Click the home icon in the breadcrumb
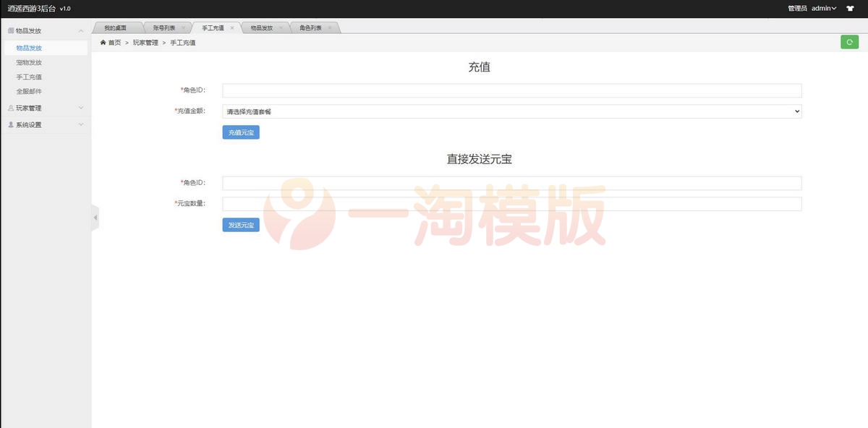The height and width of the screenshot is (428, 868). coord(101,42)
